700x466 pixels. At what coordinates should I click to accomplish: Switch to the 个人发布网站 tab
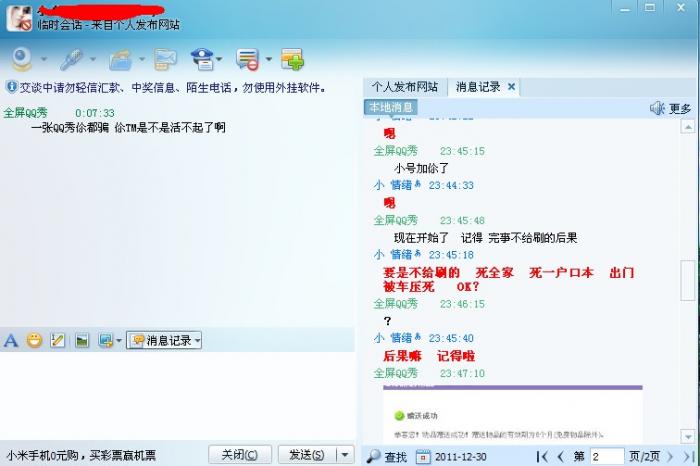(405, 87)
